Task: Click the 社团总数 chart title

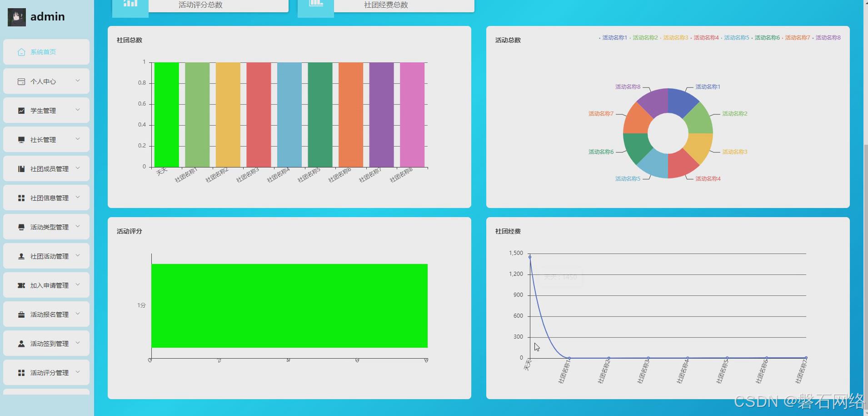Action: [x=130, y=40]
